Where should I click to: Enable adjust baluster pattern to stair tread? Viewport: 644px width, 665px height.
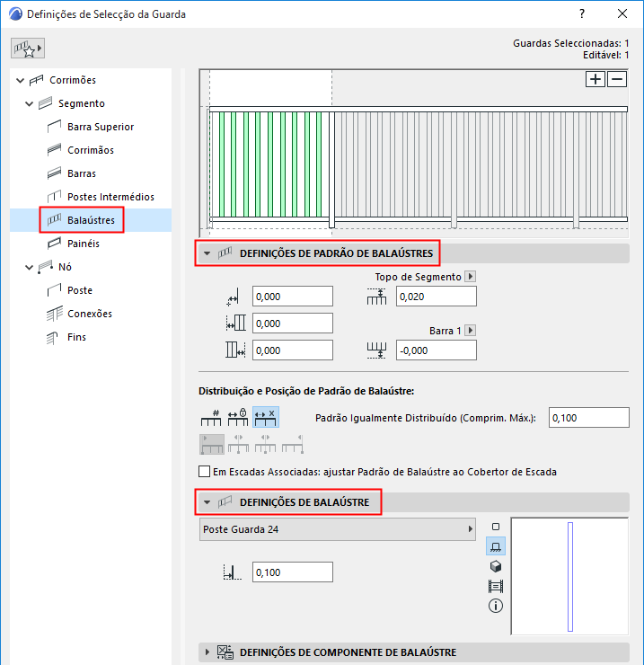point(205,472)
